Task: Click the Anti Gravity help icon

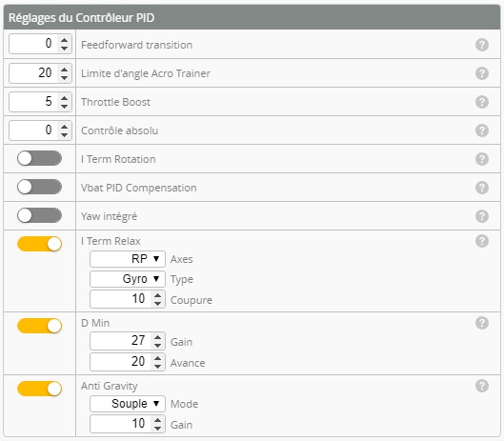Action: pyautogui.click(x=482, y=386)
